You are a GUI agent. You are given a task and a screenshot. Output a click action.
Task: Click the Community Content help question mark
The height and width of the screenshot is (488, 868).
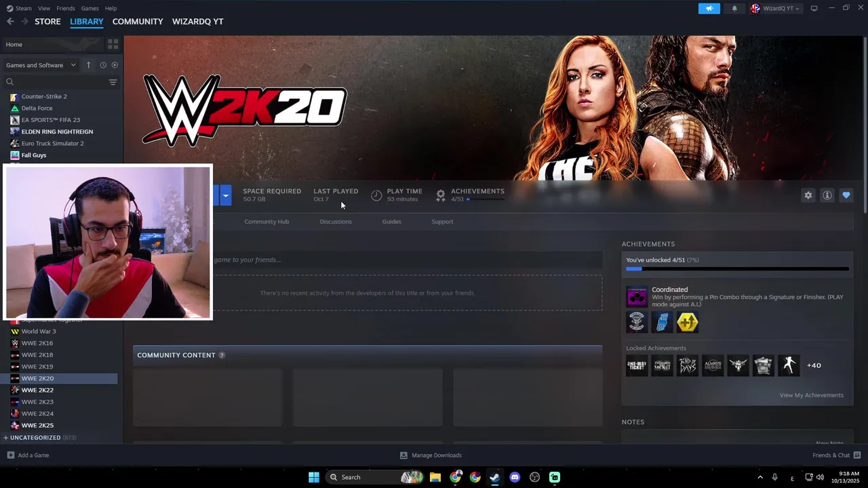(x=222, y=355)
